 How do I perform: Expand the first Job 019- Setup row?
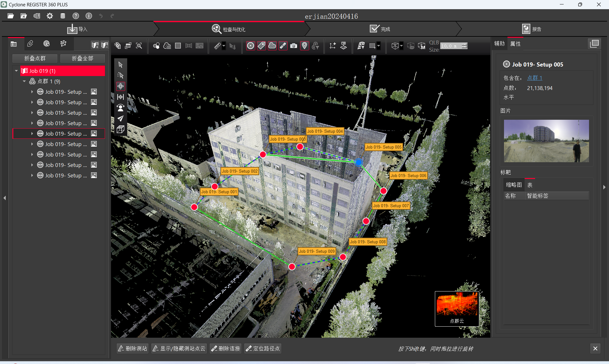click(x=32, y=92)
